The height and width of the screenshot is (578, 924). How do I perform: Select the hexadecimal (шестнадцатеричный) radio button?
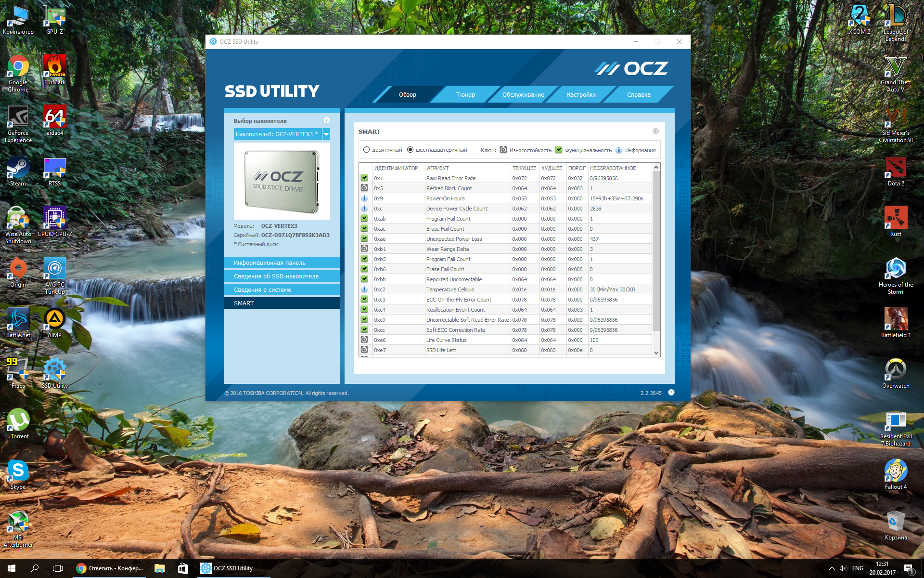point(410,150)
